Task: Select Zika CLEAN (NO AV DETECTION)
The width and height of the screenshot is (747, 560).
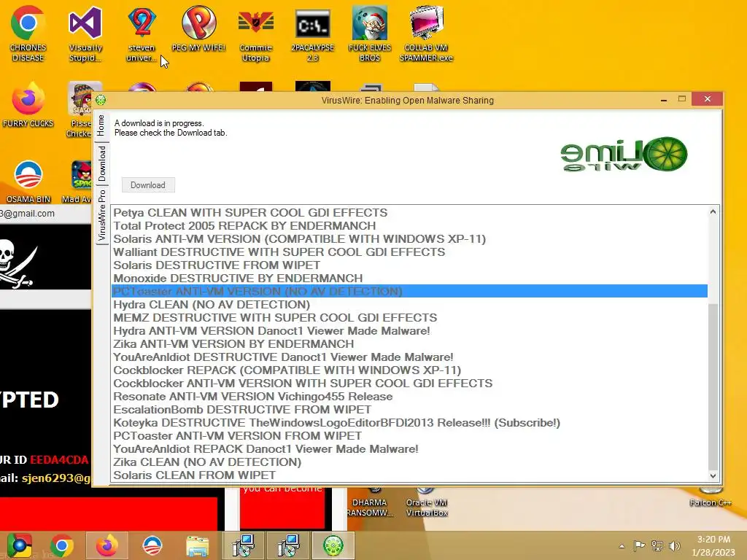Action: point(409,462)
